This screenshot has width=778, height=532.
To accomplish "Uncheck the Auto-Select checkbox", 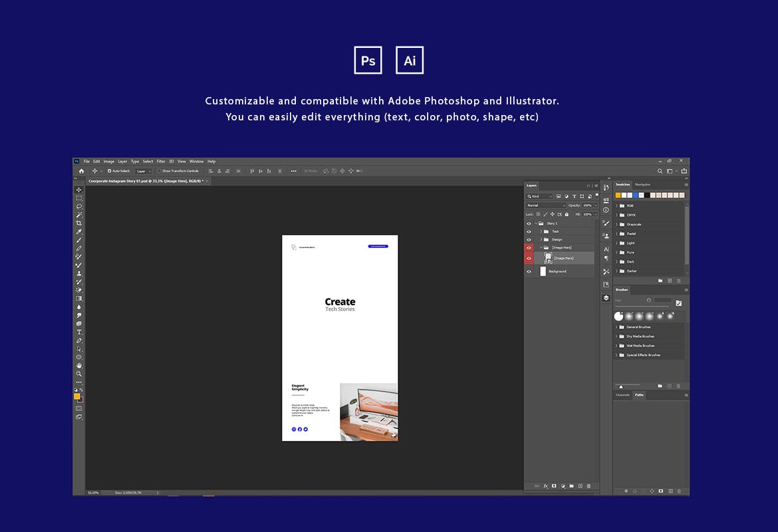I will click(x=110, y=171).
